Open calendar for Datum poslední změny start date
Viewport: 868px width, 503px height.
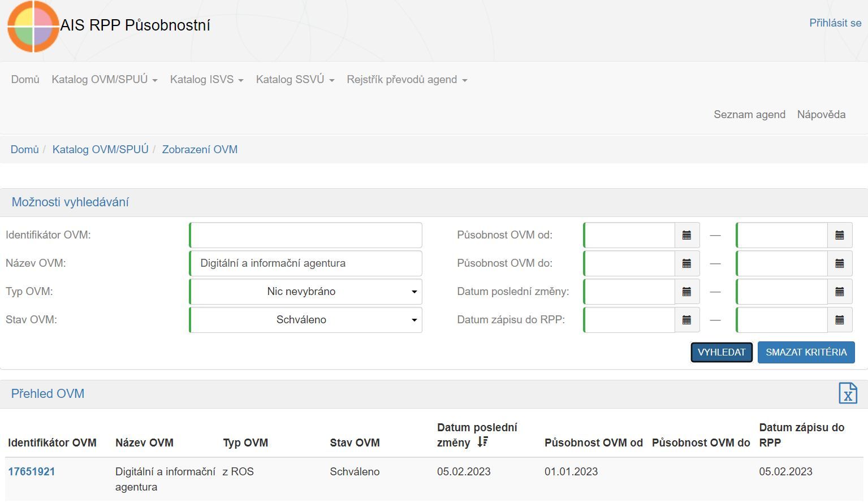click(687, 292)
